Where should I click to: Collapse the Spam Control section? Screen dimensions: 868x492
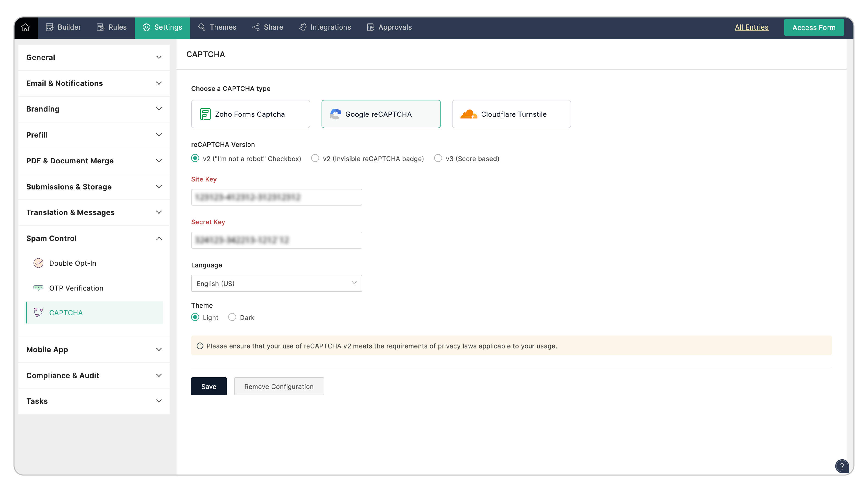(159, 239)
